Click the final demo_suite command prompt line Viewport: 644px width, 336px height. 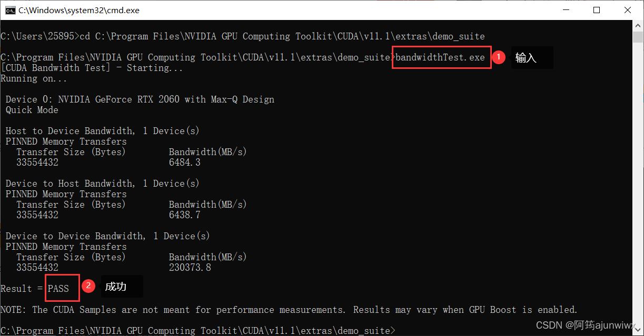coord(197,331)
